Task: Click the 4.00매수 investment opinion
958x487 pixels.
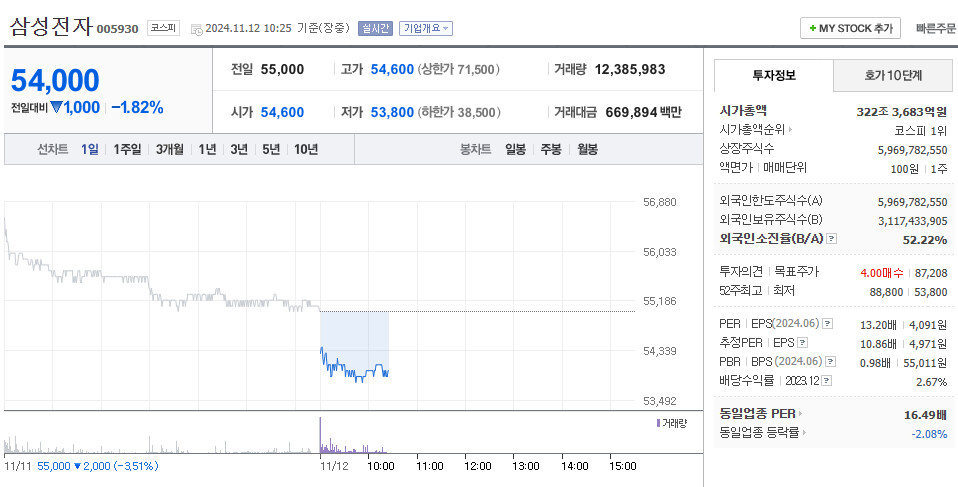Action: click(x=882, y=273)
